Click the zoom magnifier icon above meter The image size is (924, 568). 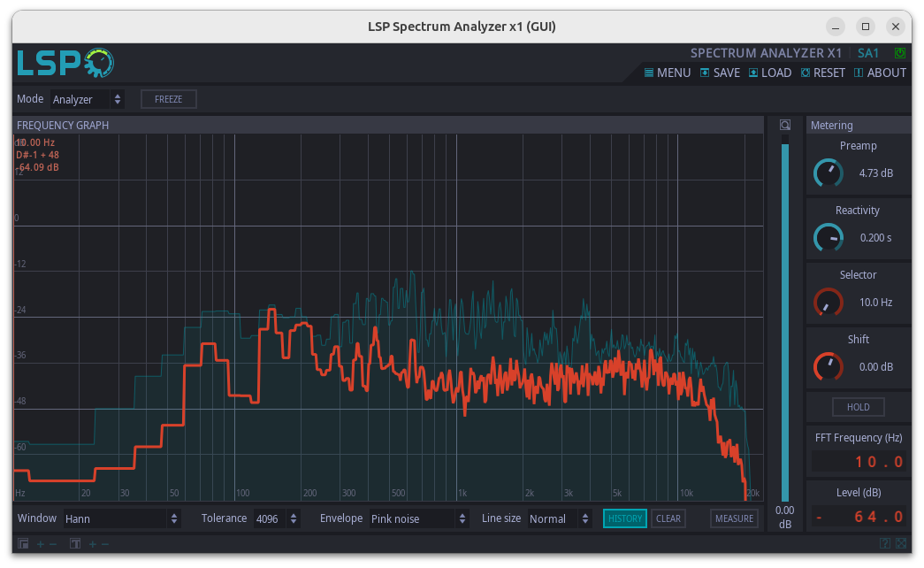tap(785, 125)
